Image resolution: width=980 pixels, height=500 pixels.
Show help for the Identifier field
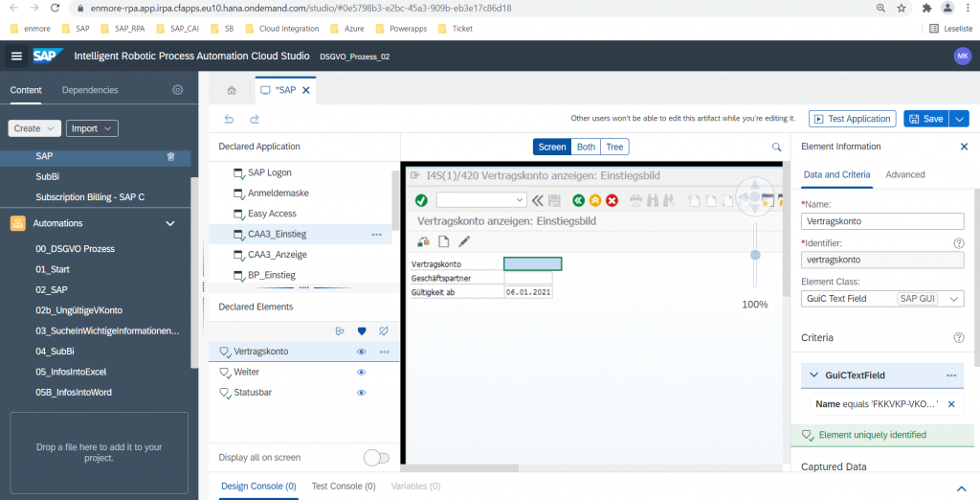pos(959,242)
